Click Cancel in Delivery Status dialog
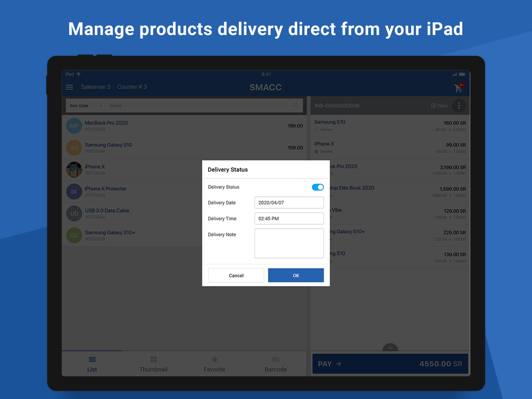The height and width of the screenshot is (399, 532). tap(236, 275)
